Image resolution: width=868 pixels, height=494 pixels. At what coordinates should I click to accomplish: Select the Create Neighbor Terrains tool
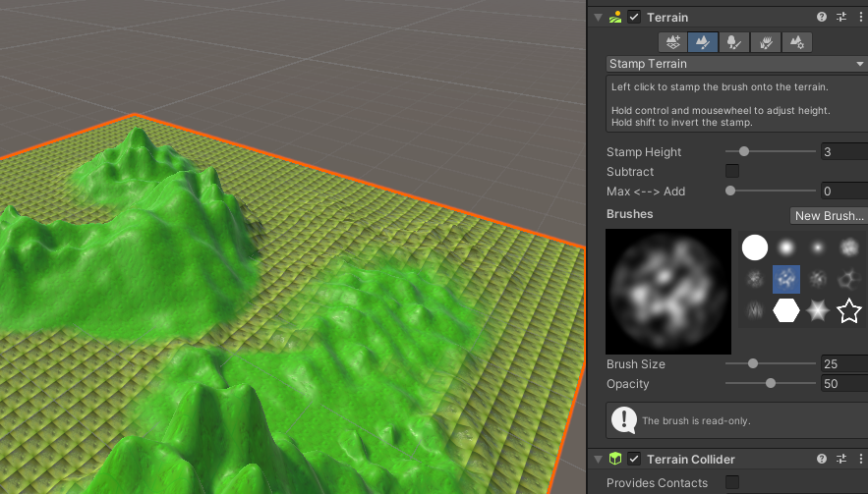pyautogui.click(x=672, y=42)
